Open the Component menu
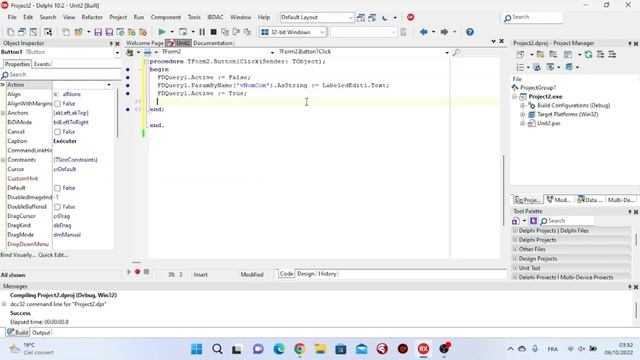 coord(166,17)
